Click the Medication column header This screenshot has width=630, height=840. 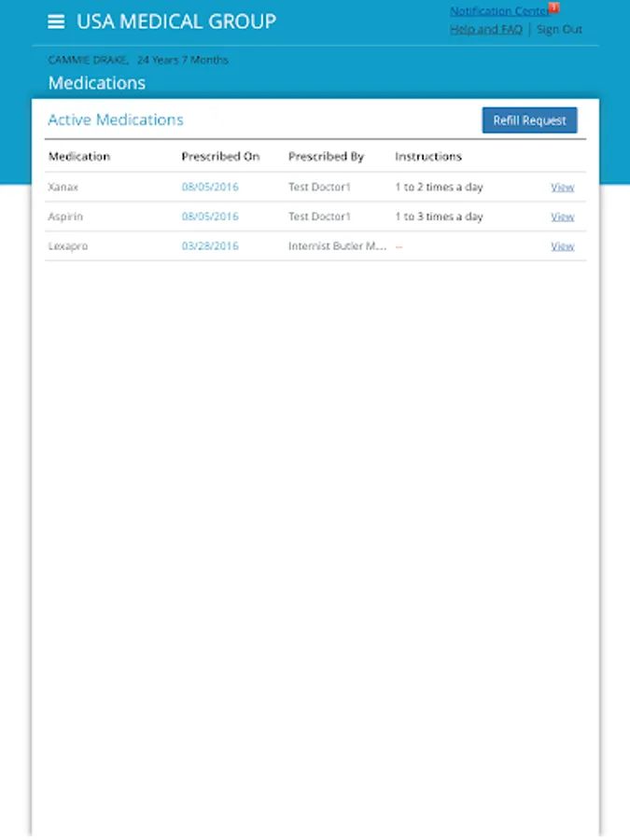click(x=79, y=157)
